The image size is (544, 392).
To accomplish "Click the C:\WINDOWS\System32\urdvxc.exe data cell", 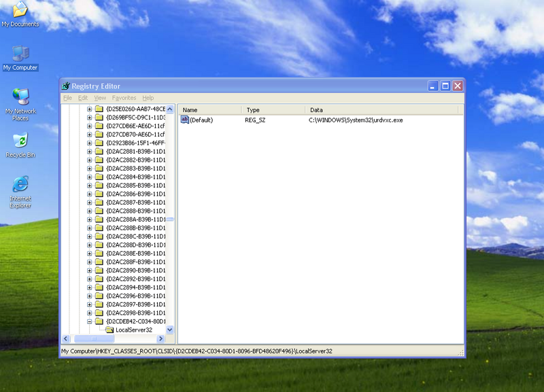I will 356,120.
